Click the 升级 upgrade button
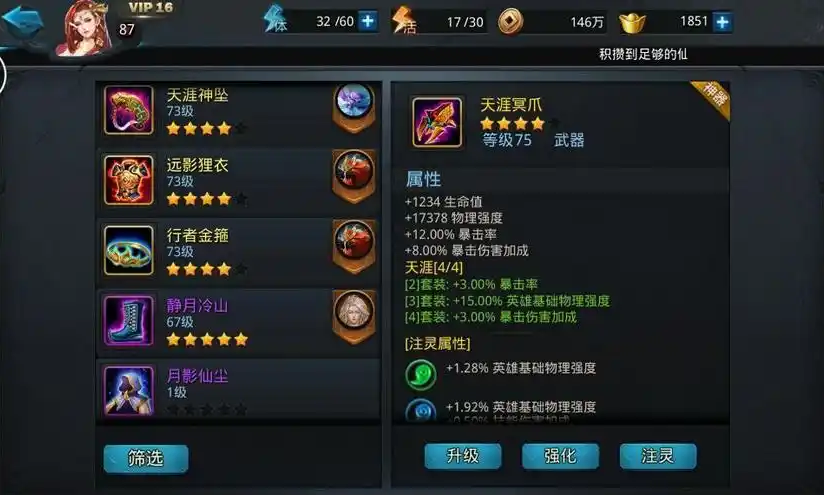The image size is (824, 495). 462,456
